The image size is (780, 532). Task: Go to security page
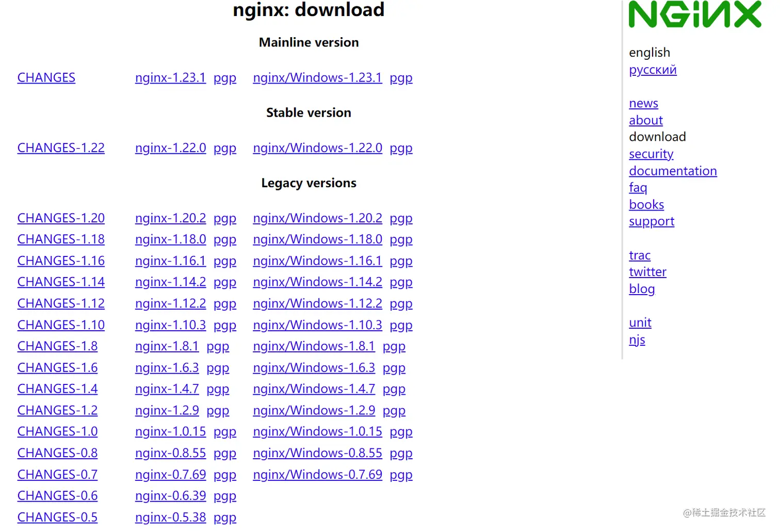tap(651, 154)
